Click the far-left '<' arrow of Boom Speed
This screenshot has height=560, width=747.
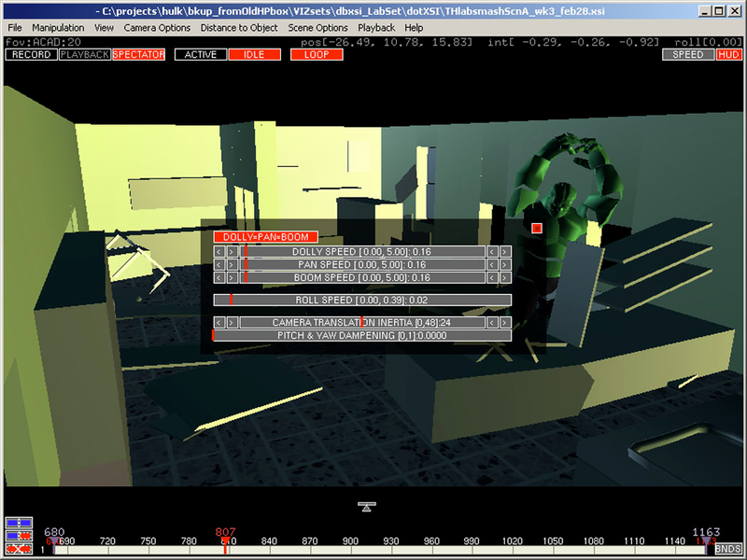click(219, 277)
